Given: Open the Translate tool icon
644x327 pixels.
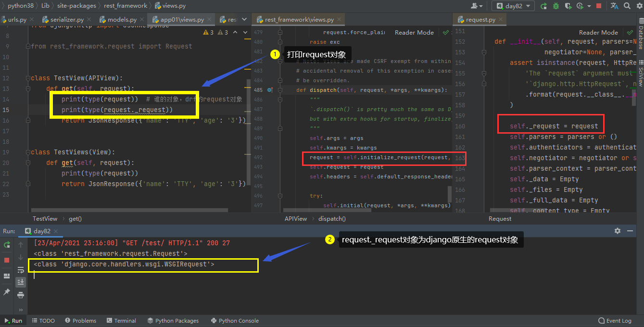Looking at the screenshot, I should tap(614, 6).
